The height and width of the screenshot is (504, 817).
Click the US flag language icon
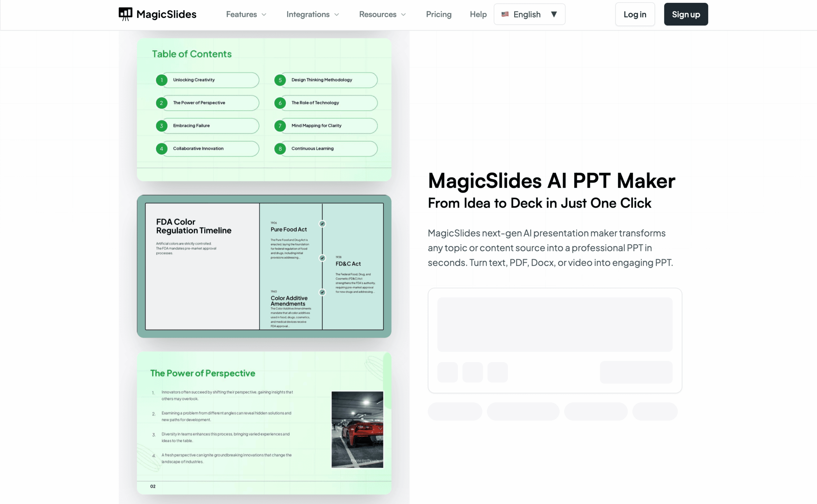(505, 14)
